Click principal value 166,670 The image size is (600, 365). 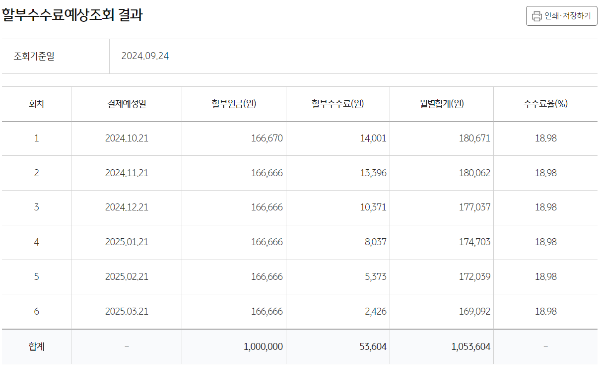click(x=267, y=138)
